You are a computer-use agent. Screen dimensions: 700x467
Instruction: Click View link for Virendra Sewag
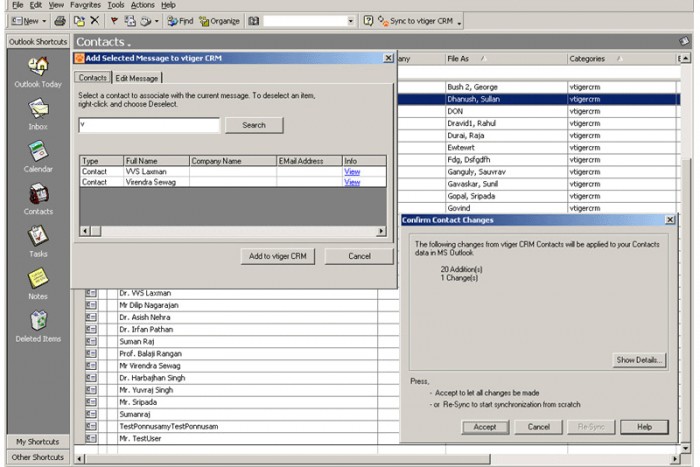click(x=352, y=182)
